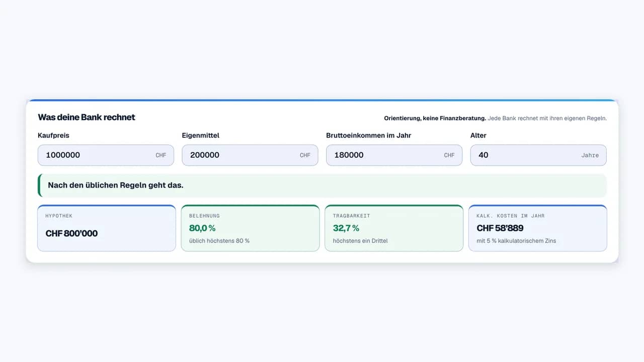Click the Alter input showing 40
The width and height of the screenshot is (644, 362).
point(538,155)
